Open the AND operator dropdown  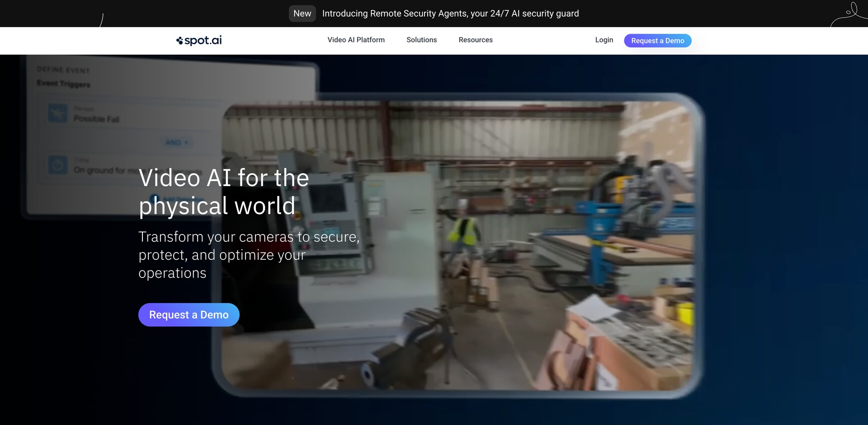click(176, 142)
